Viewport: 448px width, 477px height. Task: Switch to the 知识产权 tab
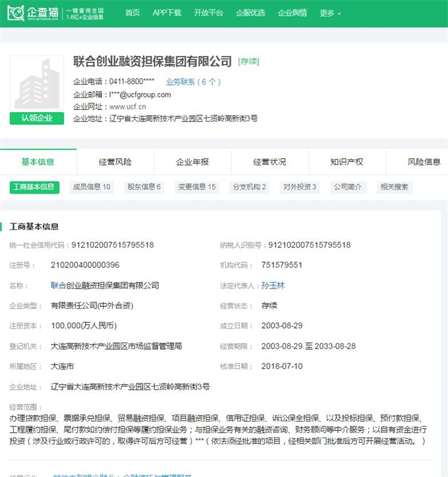click(347, 162)
